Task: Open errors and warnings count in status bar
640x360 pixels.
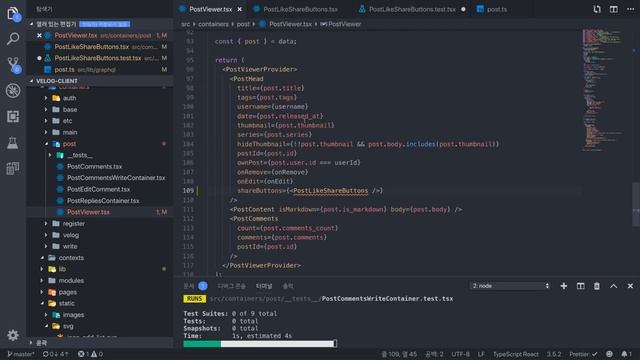Action: [90, 354]
